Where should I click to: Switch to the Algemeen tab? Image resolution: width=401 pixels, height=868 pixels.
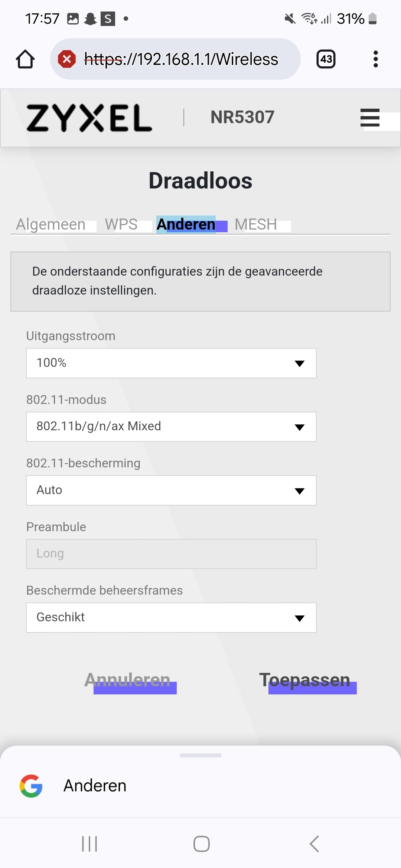[51, 224]
